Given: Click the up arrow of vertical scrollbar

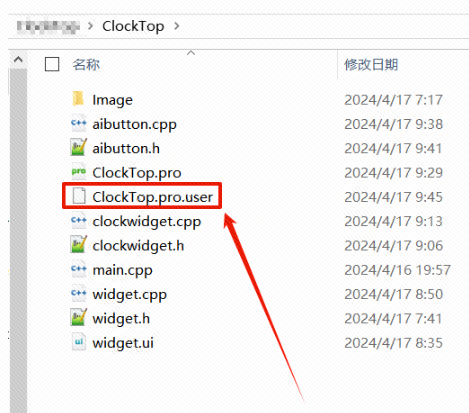Looking at the screenshot, I should click(x=18, y=60).
